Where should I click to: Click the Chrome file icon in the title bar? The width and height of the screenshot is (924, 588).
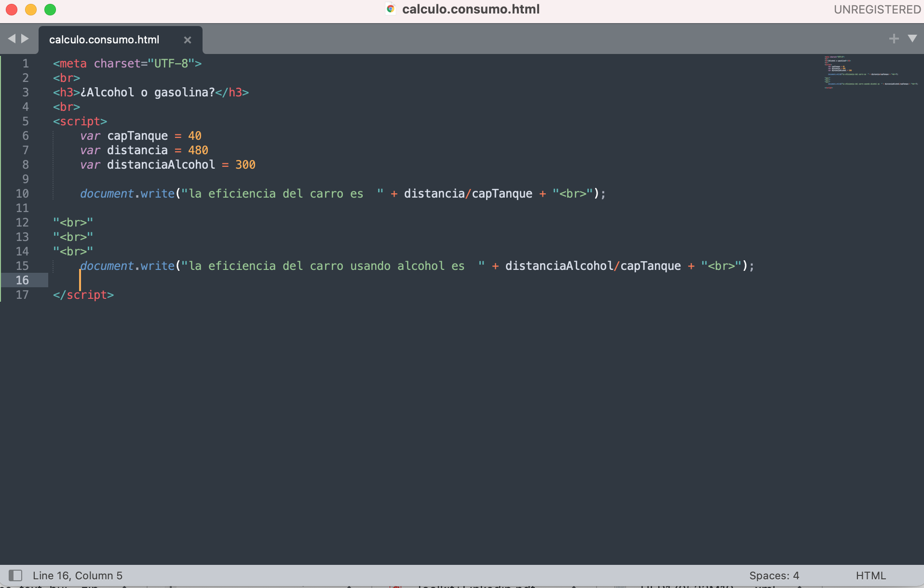[391, 9]
